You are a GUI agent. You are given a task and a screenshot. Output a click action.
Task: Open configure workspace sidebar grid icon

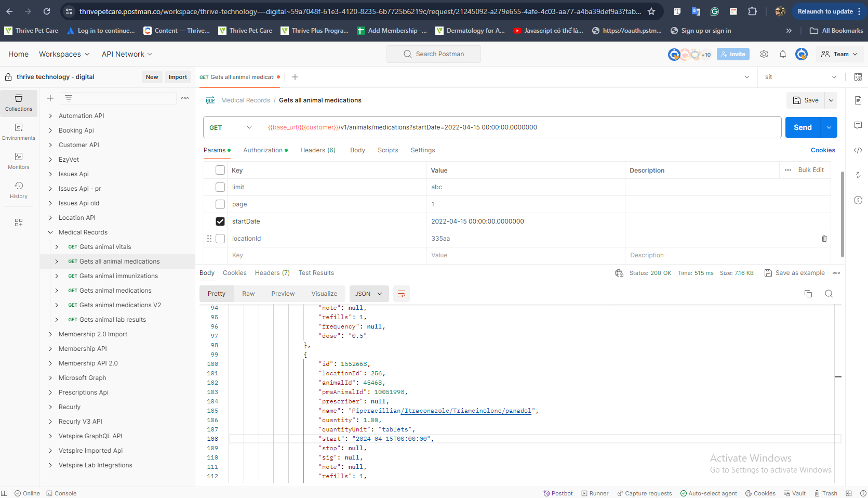[19, 222]
